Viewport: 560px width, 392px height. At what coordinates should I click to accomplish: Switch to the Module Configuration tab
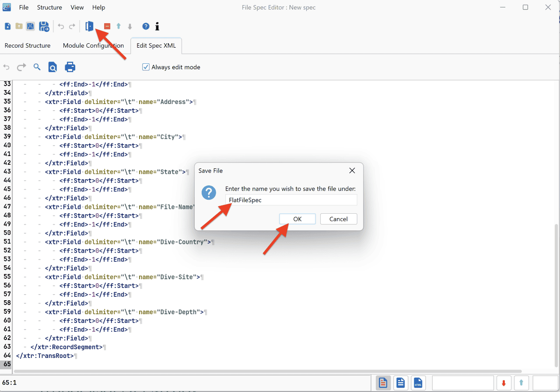[x=93, y=45]
